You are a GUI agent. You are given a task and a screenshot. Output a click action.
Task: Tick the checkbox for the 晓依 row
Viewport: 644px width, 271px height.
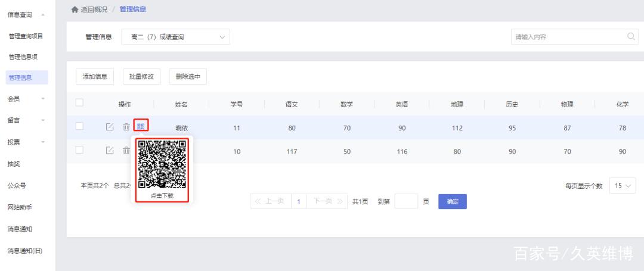click(x=80, y=126)
